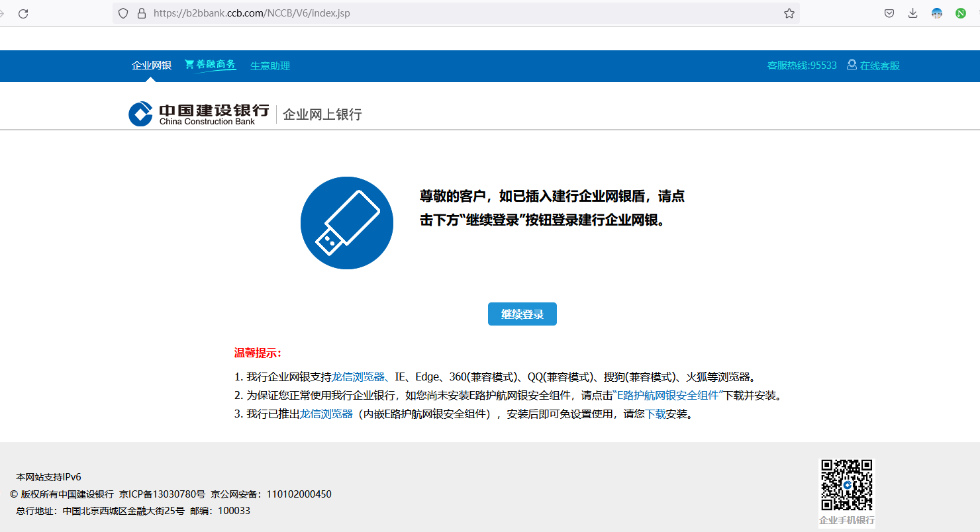Bookmark this page with the star icon
This screenshot has height=532, width=980.
789,13
